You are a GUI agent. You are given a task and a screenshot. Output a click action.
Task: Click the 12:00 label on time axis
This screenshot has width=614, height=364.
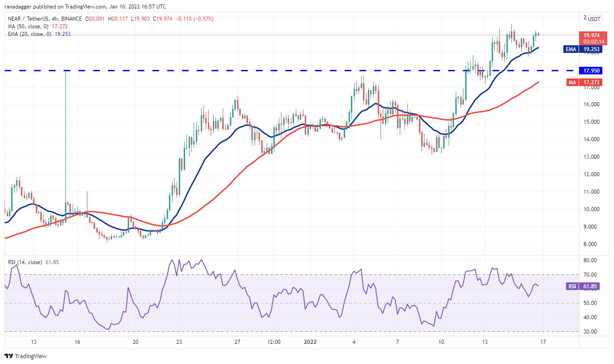[274, 342]
